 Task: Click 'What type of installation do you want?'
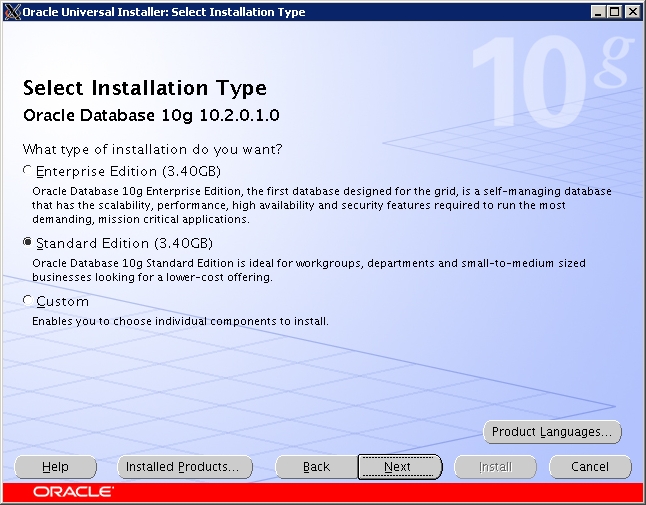pyautogui.click(x=152, y=149)
